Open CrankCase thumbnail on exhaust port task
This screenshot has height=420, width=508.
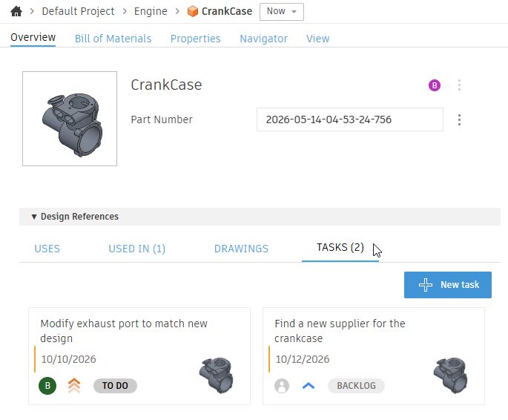point(216,375)
